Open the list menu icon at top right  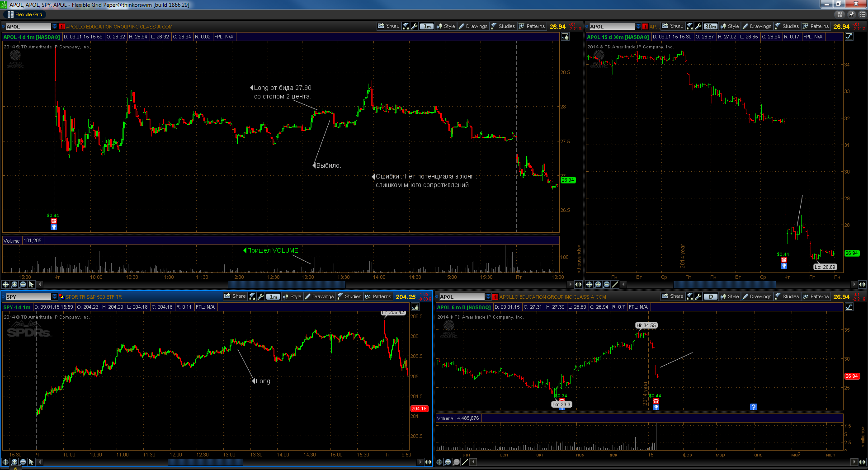tap(862, 14)
